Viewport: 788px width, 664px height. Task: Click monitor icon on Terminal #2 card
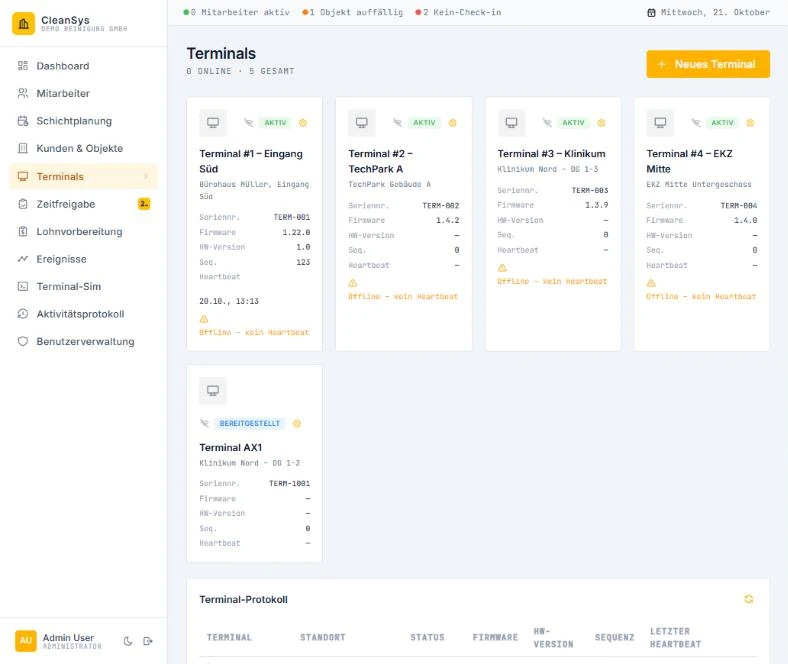[362, 123]
